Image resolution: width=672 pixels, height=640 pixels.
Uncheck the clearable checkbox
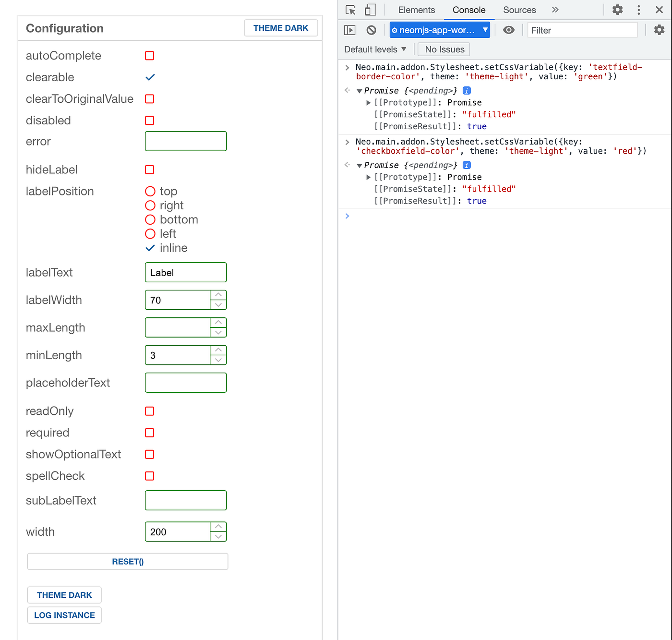point(150,77)
